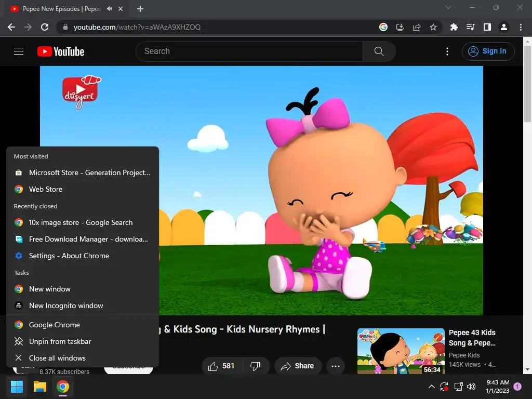
Task: Open YouTube settings three-dot menu
Action: point(447,51)
